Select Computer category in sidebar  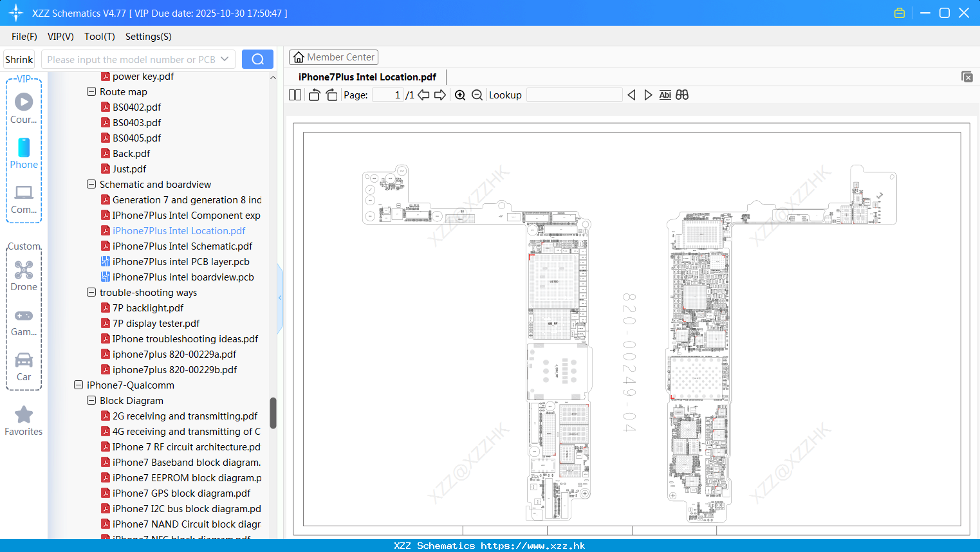24,199
